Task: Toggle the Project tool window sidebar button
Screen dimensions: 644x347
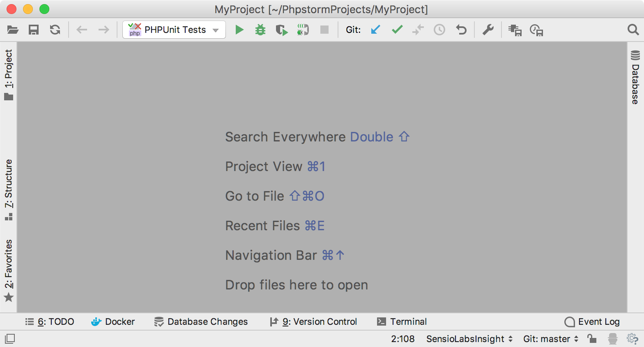Action: point(9,74)
